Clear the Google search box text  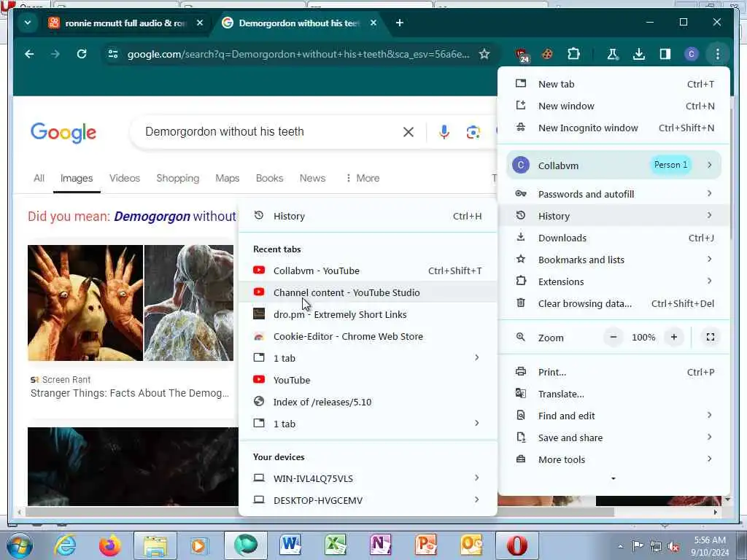[x=409, y=132]
